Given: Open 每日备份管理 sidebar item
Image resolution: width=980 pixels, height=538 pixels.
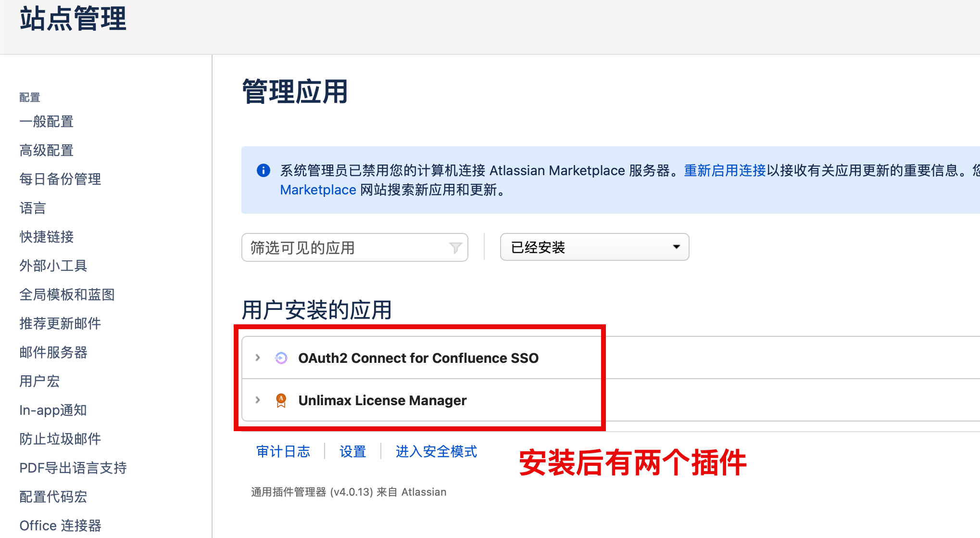Looking at the screenshot, I should (60, 179).
